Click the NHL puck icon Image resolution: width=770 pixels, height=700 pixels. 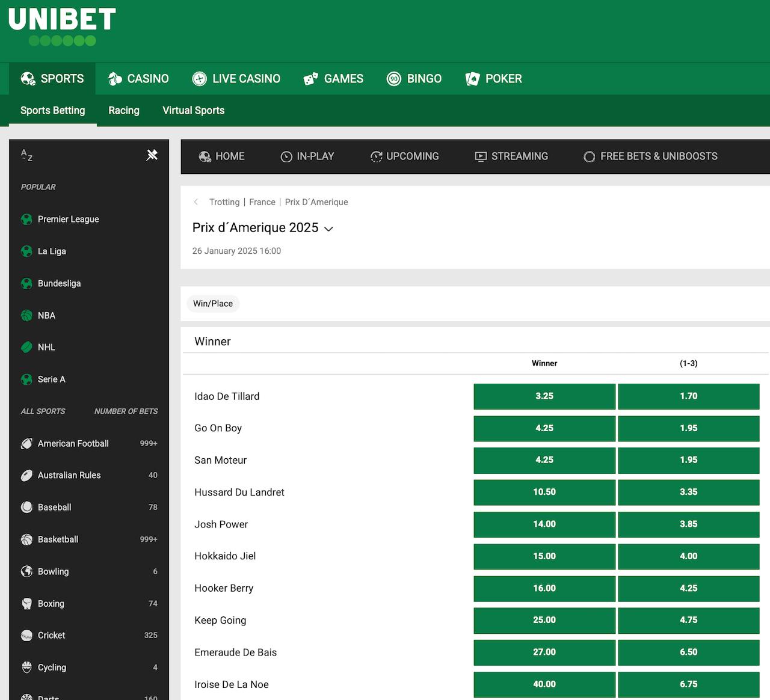click(x=26, y=347)
